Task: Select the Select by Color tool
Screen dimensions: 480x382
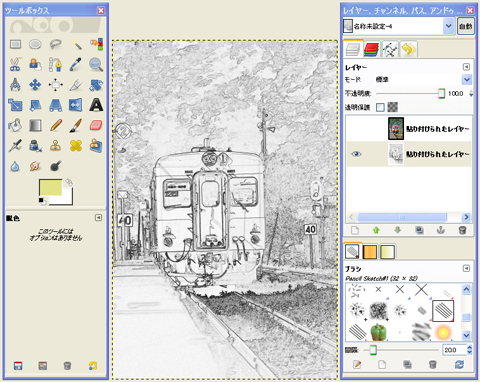Action: point(96,44)
